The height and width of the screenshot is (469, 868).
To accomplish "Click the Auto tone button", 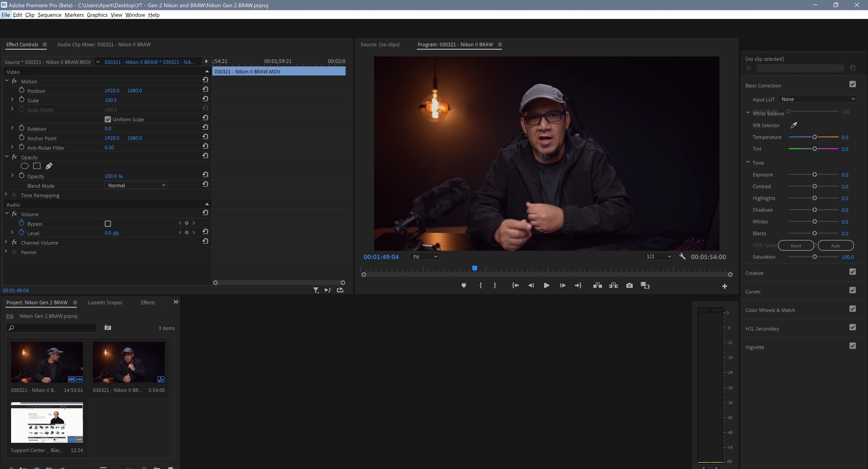I will 835,245.
